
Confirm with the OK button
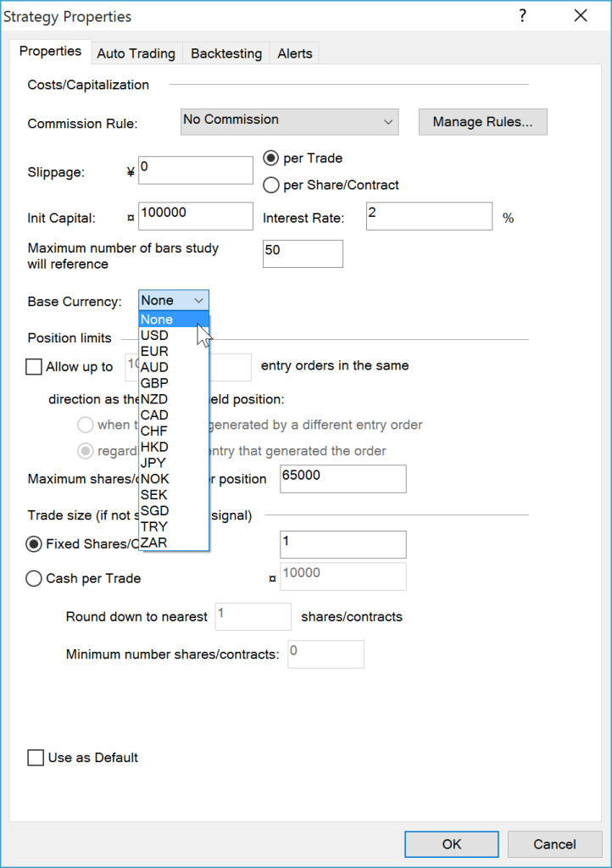[x=452, y=844]
